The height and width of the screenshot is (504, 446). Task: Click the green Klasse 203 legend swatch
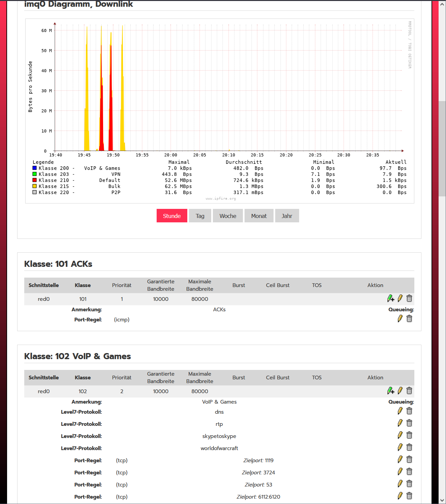click(x=34, y=174)
